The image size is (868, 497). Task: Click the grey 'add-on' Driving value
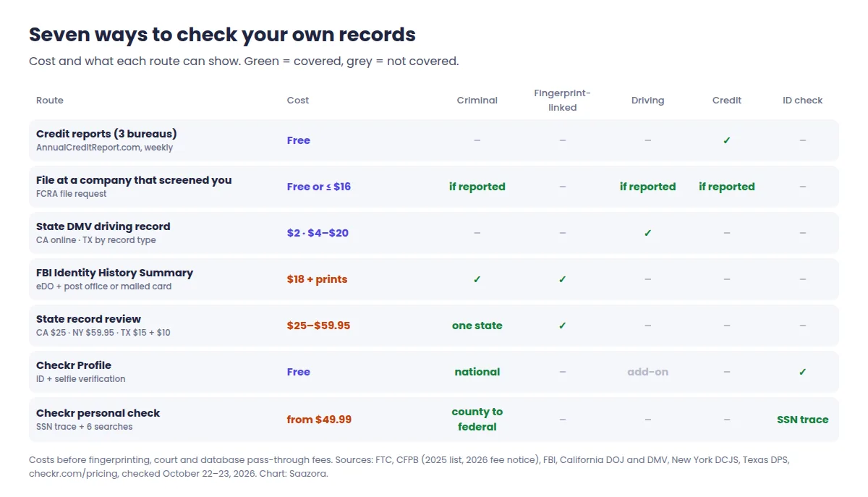[647, 372]
